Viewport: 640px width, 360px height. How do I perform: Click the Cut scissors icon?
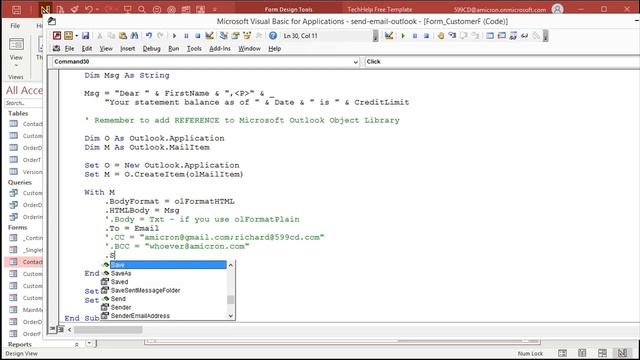99,36
